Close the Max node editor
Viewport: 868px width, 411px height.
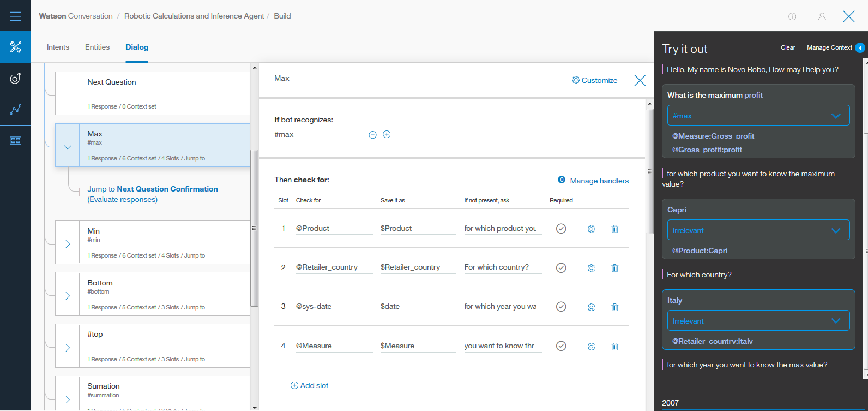640,81
